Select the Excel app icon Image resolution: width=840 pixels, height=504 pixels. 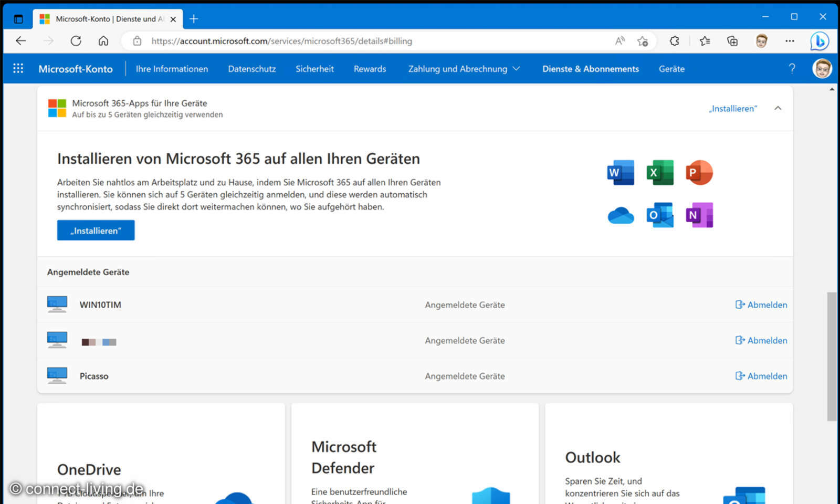click(x=659, y=172)
